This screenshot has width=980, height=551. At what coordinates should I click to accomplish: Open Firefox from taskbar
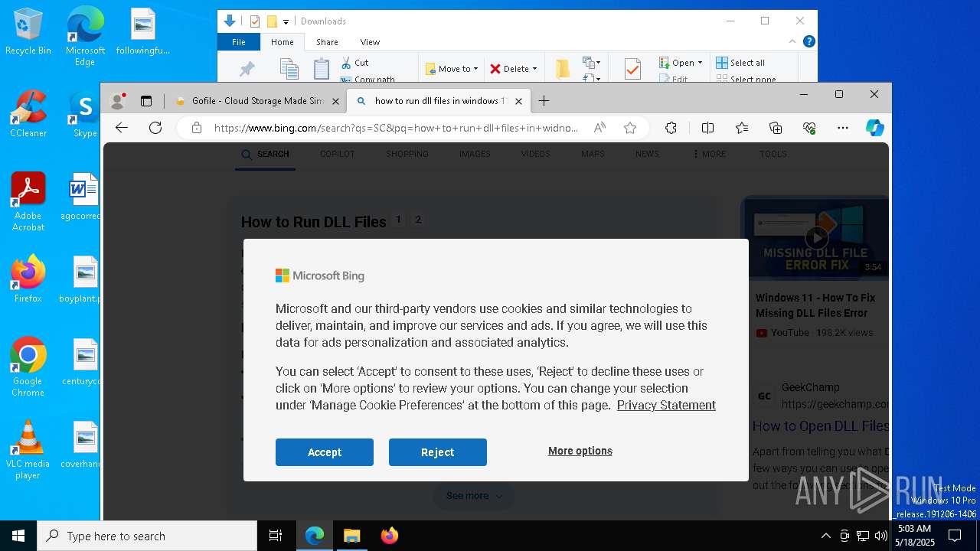click(389, 536)
